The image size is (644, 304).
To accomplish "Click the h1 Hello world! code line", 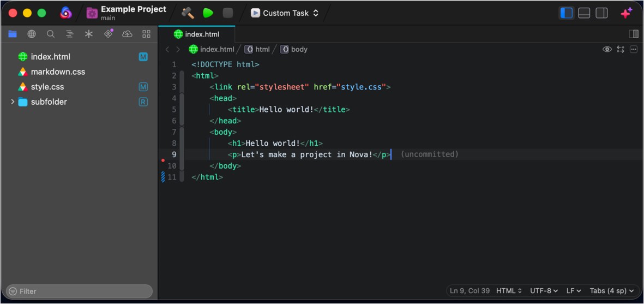I will (275, 144).
